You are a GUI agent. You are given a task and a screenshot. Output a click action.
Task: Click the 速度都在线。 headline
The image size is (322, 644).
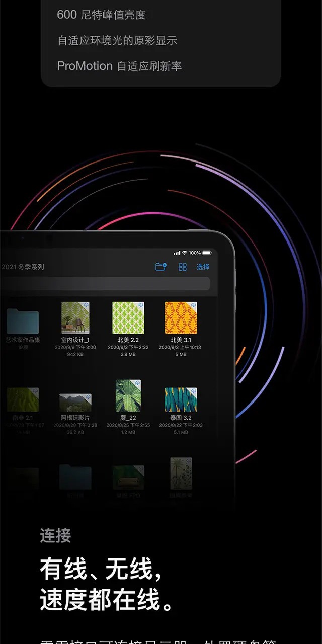106,600
